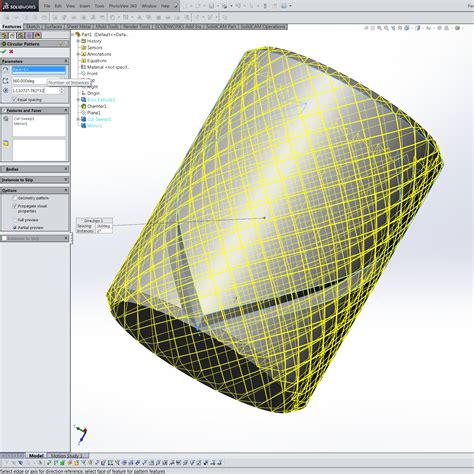Cancel the Circular Pattern with red X

click(11, 52)
